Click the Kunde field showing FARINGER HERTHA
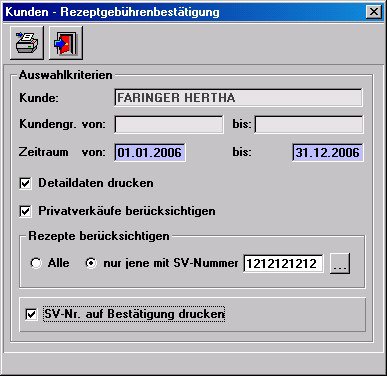 click(x=238, y=98)
